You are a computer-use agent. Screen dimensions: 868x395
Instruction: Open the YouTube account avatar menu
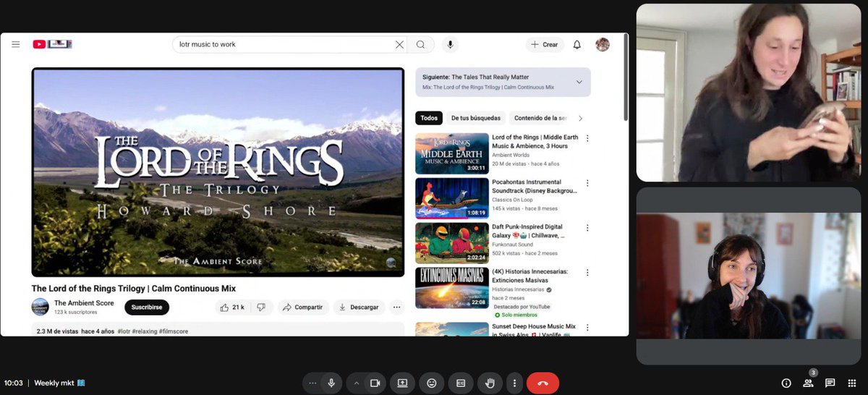[x=603, y=45]
